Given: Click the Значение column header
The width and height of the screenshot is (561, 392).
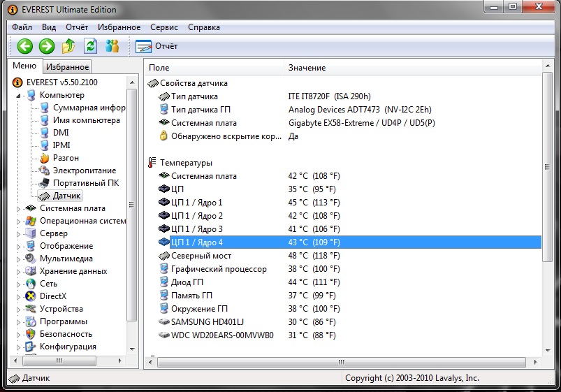Looking at the screenshot, I should click(307, 68).
